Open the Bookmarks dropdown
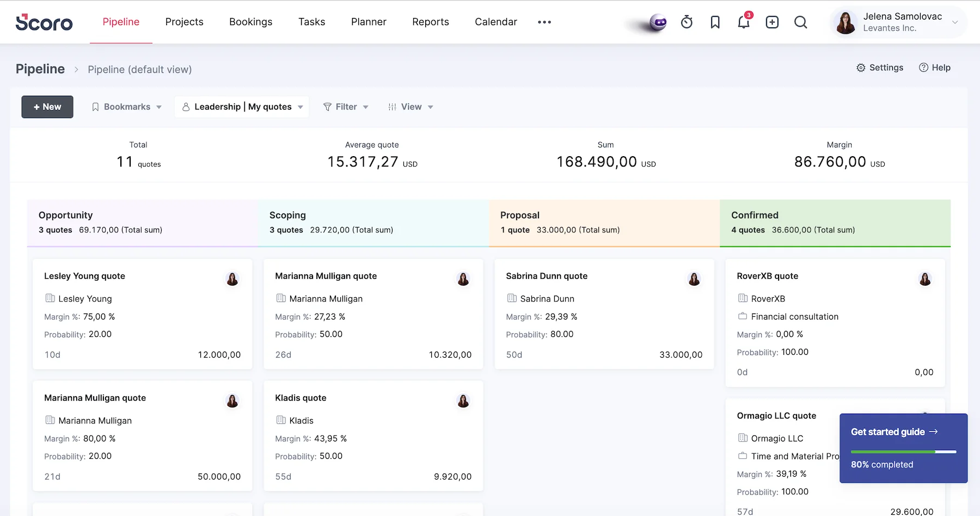Screen dimensions: 980x516 [x=126, y=107]
